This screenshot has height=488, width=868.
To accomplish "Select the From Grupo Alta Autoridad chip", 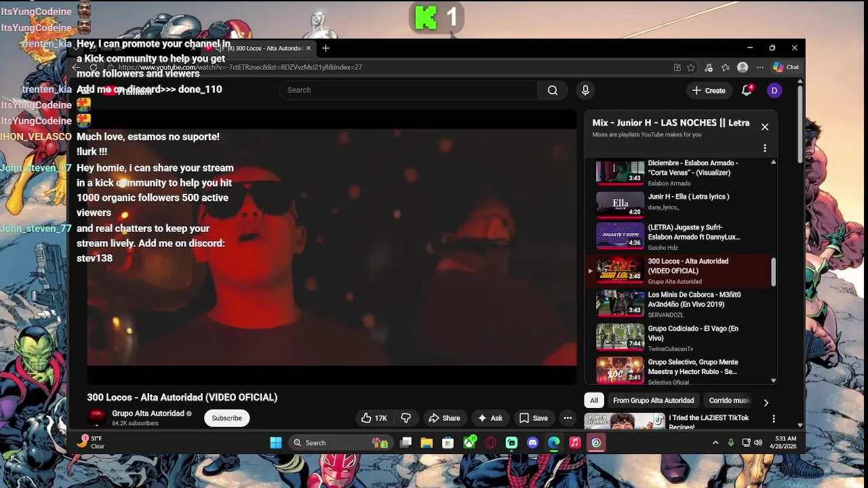I will click(653, 401).
